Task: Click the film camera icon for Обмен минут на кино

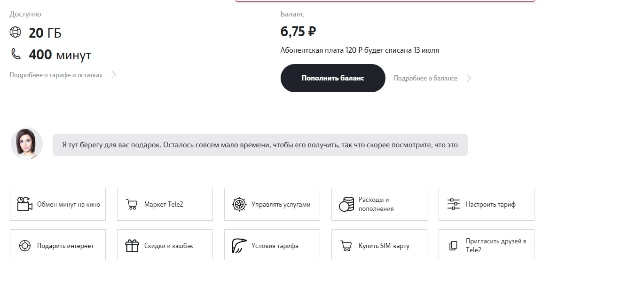Action: tap(24, 204)
